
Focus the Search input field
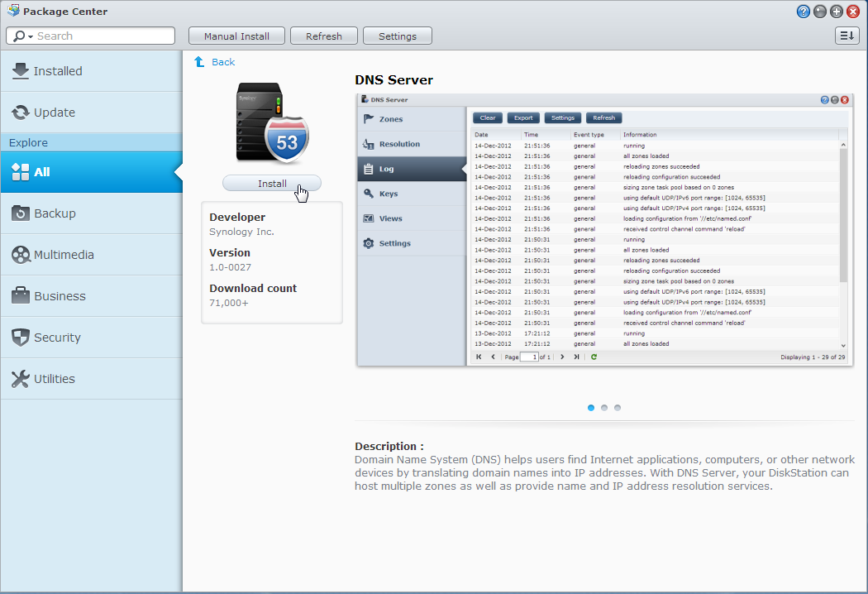104,36
